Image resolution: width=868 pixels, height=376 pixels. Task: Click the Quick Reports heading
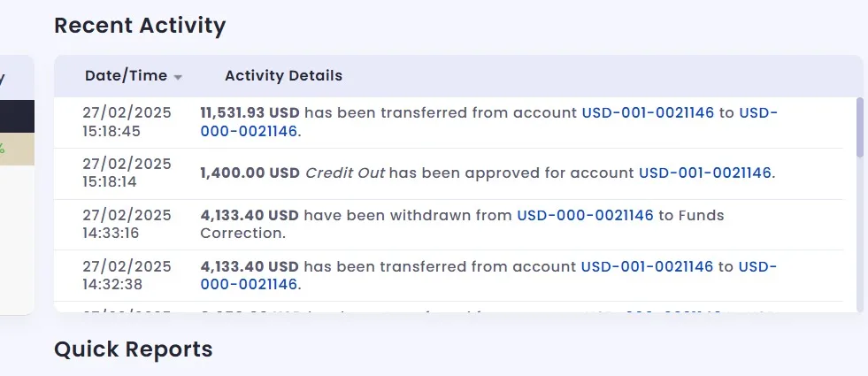134,349
